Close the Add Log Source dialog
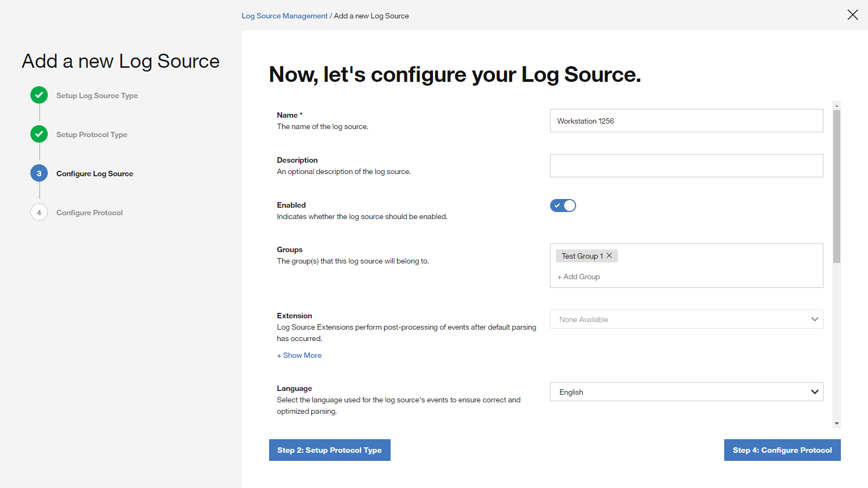This screenshot has height=488, width=868. pyautogui.click(x=853, y=15)
